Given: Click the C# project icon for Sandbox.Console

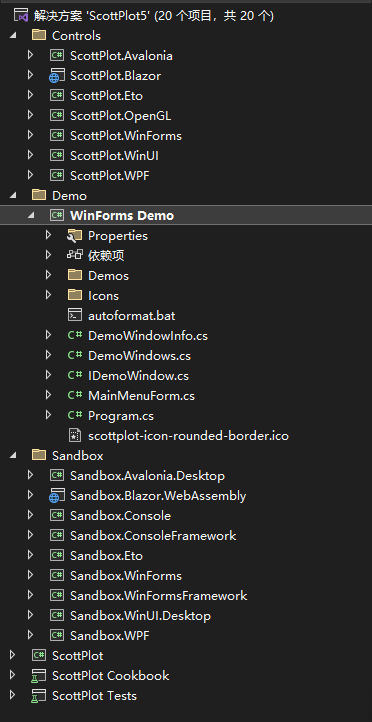Looking at the screenshot, I should coord(57,516).
